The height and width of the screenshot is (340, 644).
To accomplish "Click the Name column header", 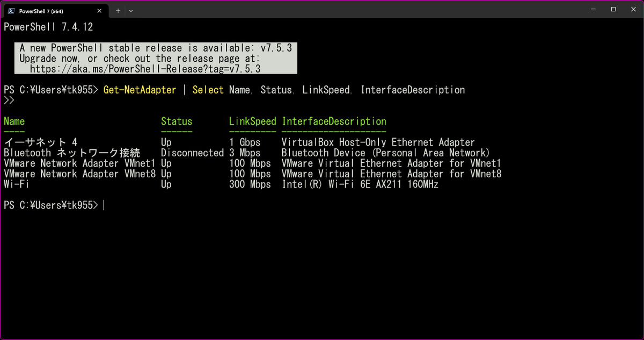I will 14,121.
